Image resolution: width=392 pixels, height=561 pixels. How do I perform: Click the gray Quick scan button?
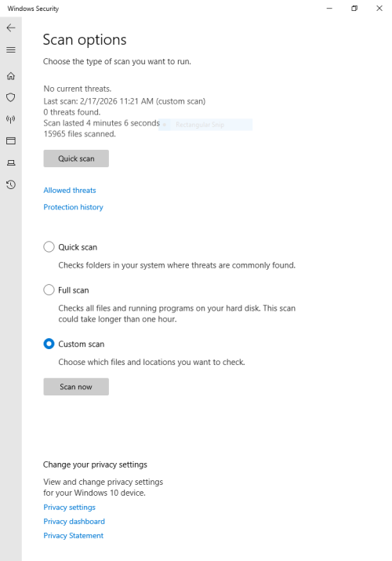tap(76, 158)
